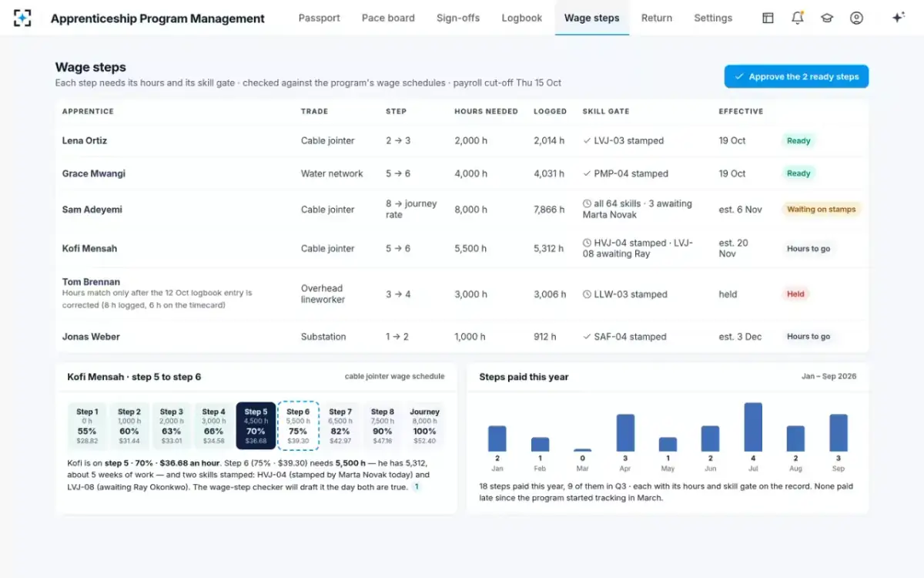924x578 pixels.
Task: Open Tom Brennan's row
Action: (x=462, y=294)
